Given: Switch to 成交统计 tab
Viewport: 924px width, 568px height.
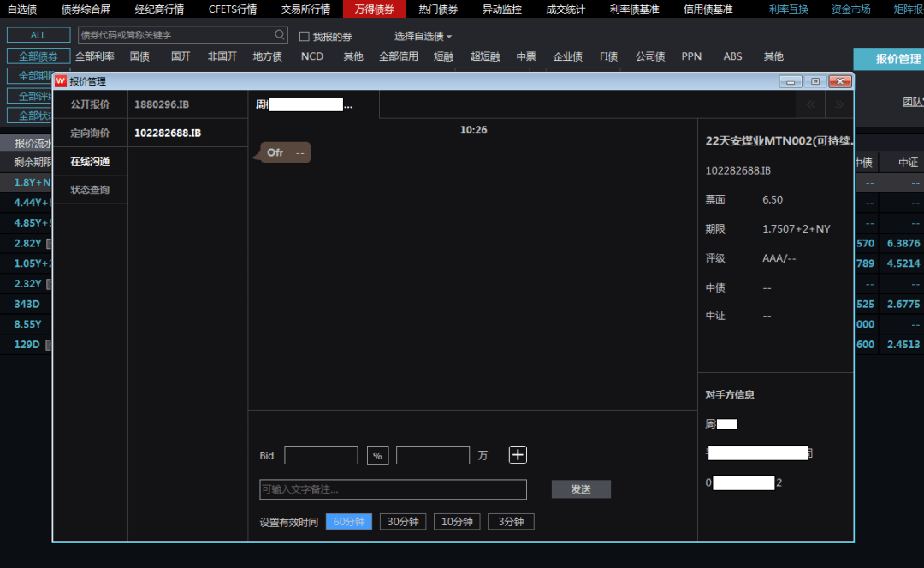Looking at the screenshot, I should coord(566,9).
